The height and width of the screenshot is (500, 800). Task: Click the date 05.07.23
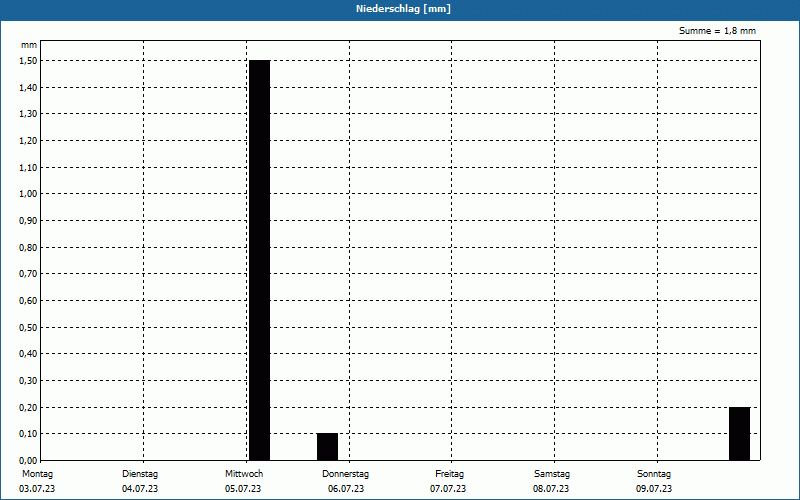coord(243,489)
